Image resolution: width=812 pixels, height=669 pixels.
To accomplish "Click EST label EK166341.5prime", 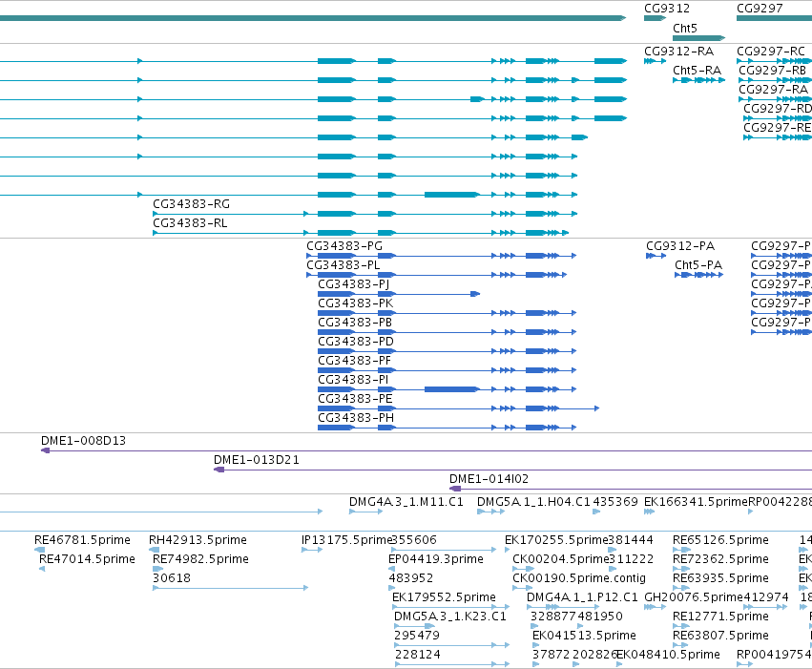I will pyautogui.click(x=696, y=502).
